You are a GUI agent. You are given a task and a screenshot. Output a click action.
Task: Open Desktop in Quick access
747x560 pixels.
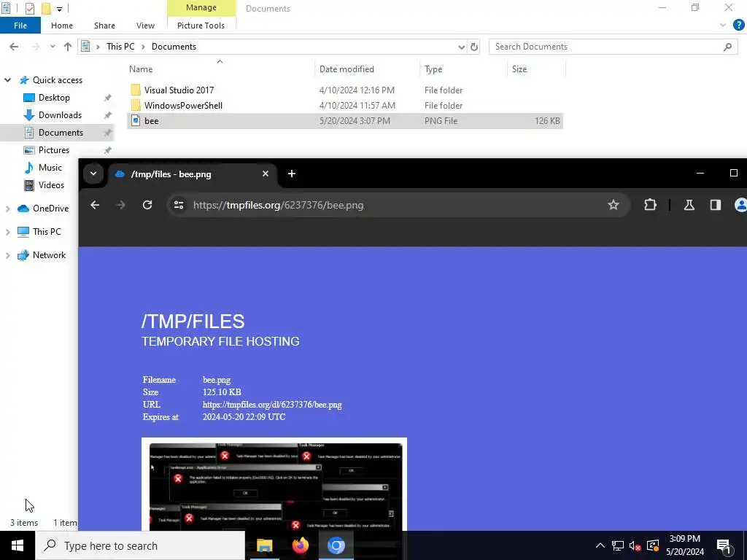(x=54, y=98)
